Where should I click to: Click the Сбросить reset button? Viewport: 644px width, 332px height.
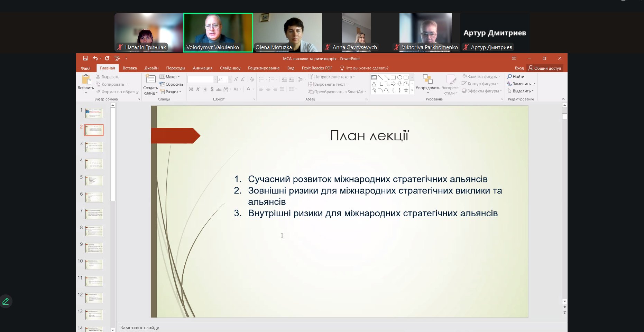172,84
